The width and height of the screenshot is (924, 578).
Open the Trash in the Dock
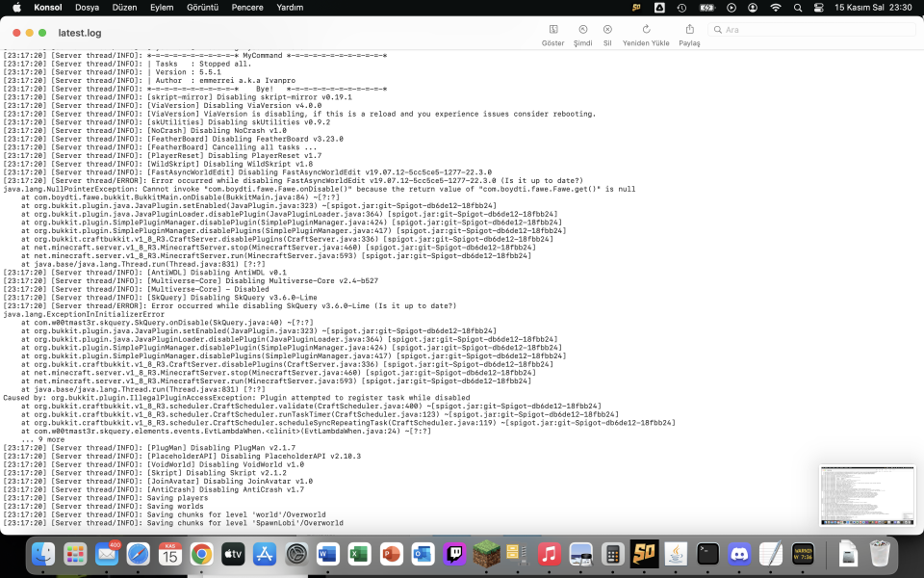(880, 555)
